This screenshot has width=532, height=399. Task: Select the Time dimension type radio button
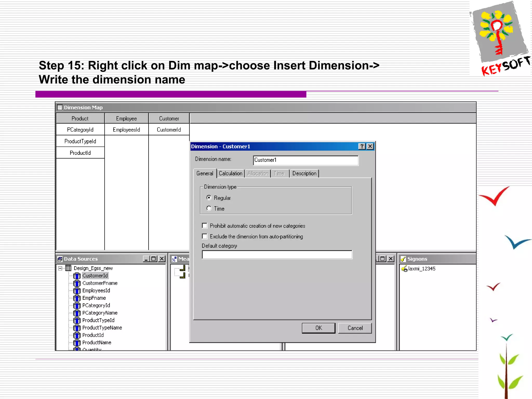[209, 208]
